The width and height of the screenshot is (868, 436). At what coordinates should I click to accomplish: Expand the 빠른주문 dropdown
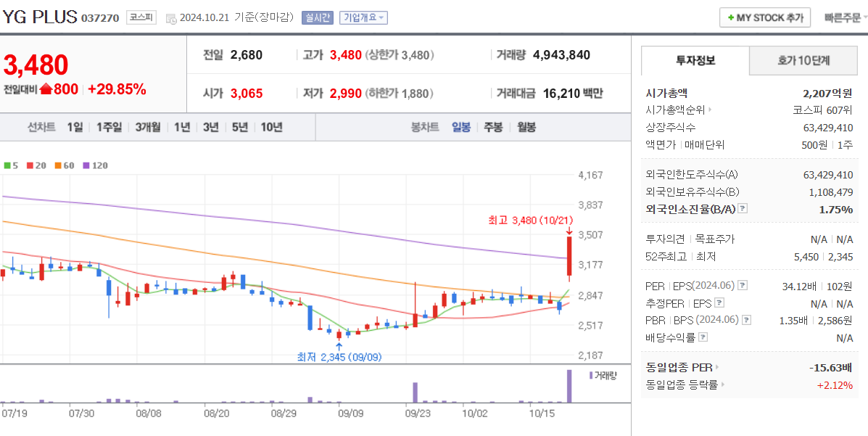(846, 17)
